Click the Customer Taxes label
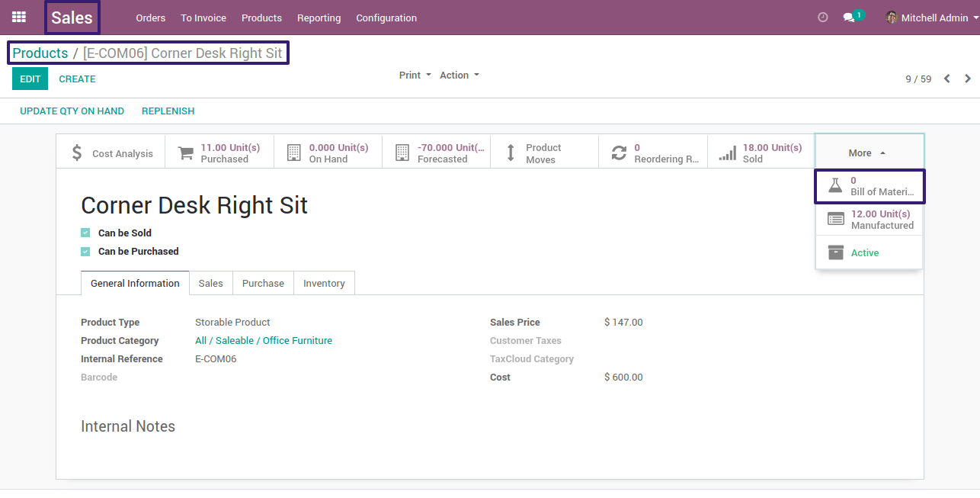Viewport: 980px width, 498px height. 526,341
